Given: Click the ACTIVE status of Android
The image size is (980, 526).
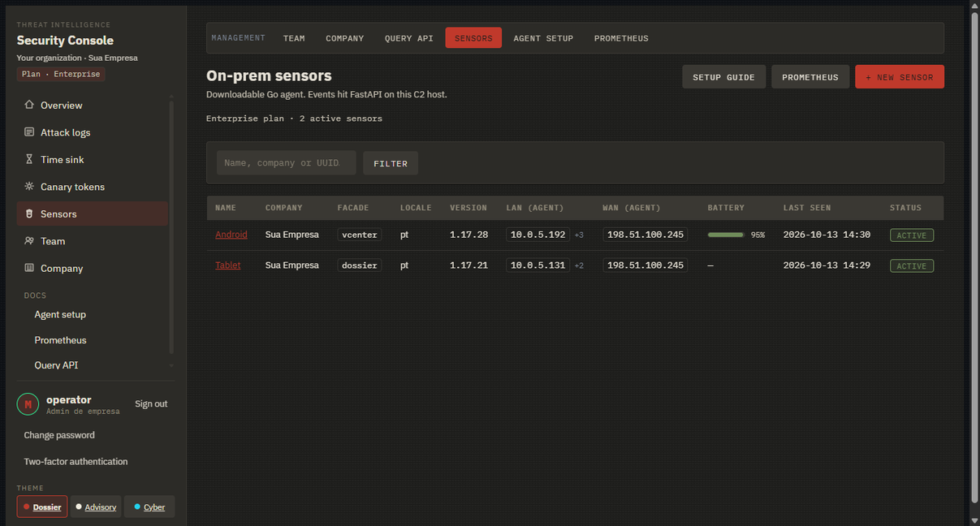Looking at the screenshot, I should click(x=912, y=235).
